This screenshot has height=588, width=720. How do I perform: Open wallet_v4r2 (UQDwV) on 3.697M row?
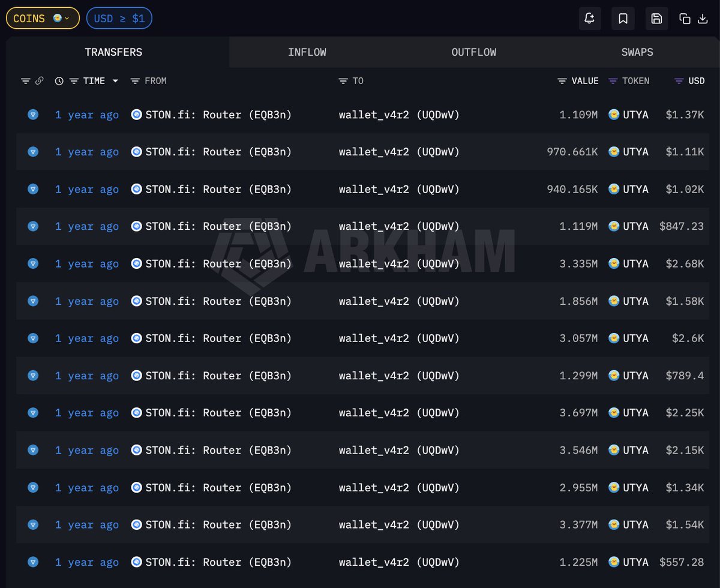click(399, 413)
